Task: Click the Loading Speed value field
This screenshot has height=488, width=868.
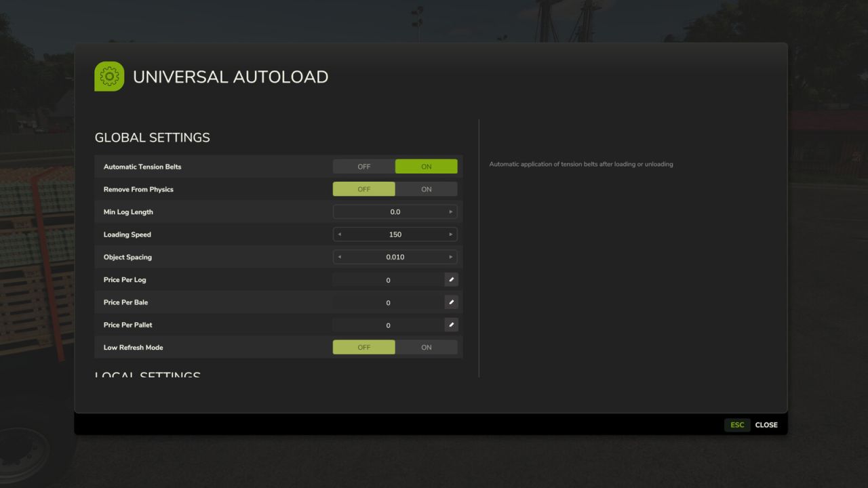Action: click(395, 234)
